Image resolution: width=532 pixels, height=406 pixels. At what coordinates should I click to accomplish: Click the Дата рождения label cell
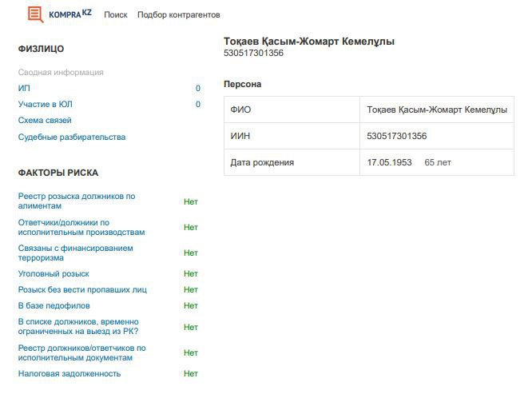tap(292, 162)
